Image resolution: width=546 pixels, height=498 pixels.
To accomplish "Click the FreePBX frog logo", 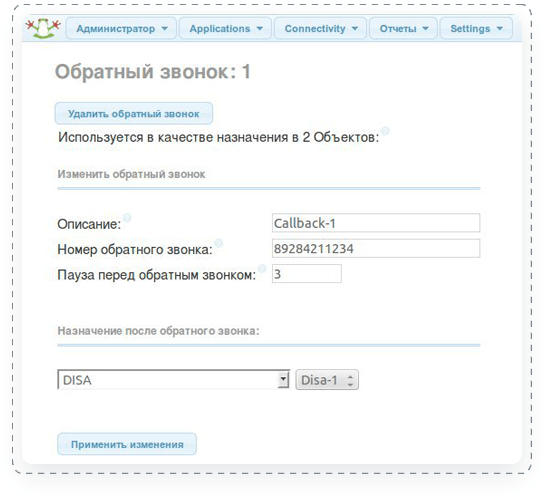I will [x=43, y=29].
